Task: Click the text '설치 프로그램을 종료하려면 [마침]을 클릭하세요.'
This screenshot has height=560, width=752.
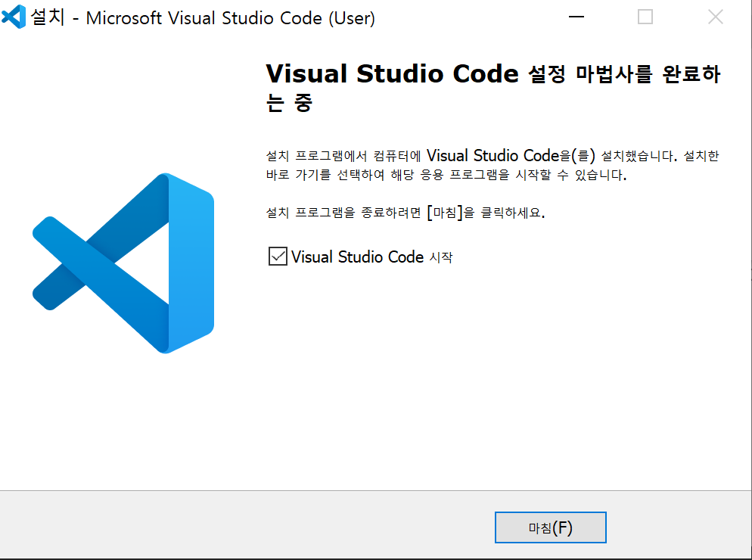Action: (x=406, y=212)
